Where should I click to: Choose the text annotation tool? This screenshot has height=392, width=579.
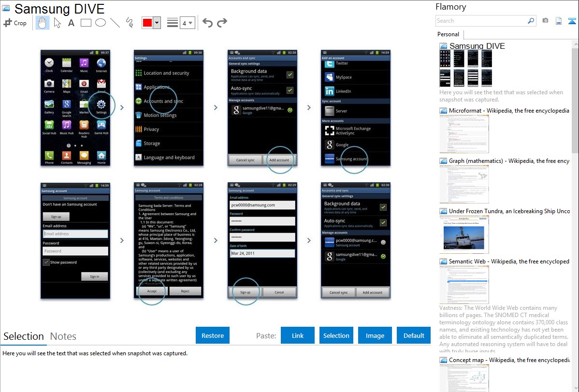coord(71,23)
